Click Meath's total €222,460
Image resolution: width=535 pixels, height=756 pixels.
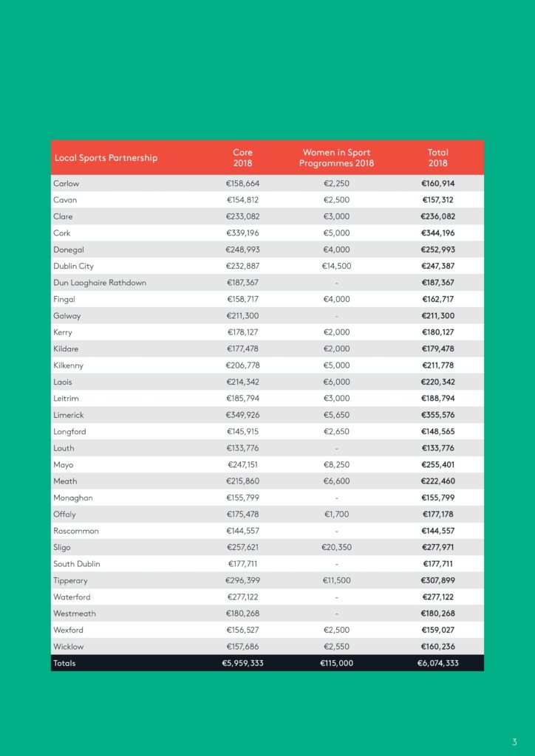click(438, 481)
